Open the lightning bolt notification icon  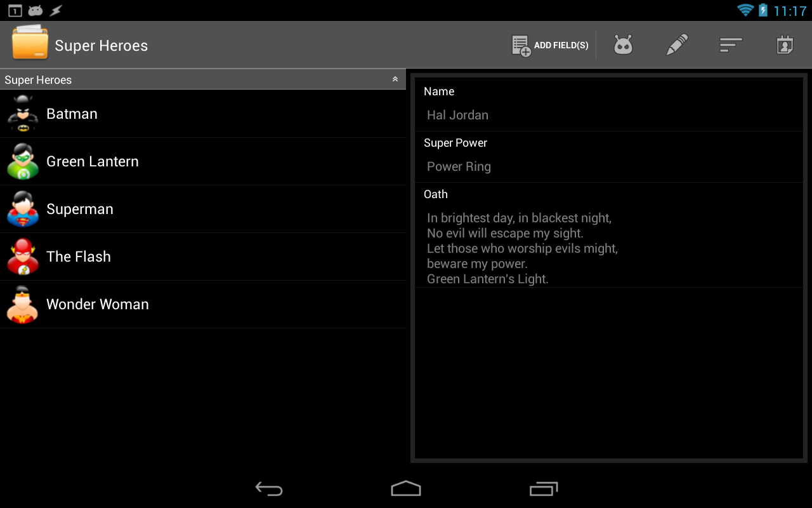[x=56, y=10]
